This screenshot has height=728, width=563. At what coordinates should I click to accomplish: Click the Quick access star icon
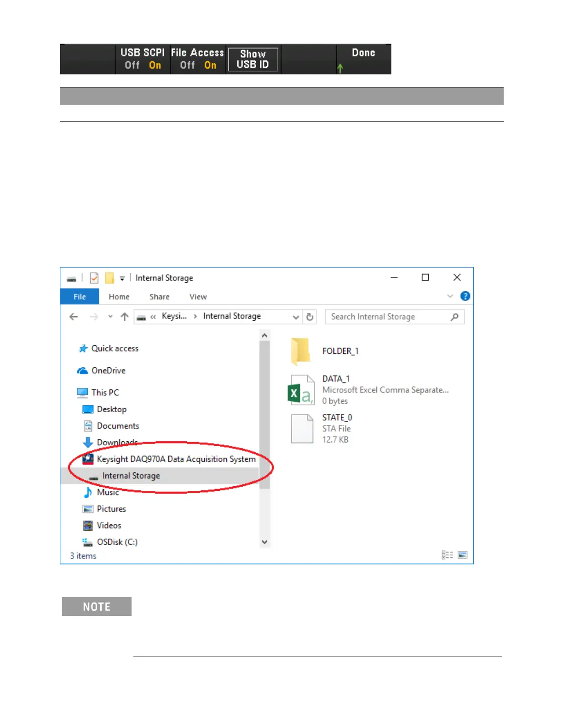[83, 348]
